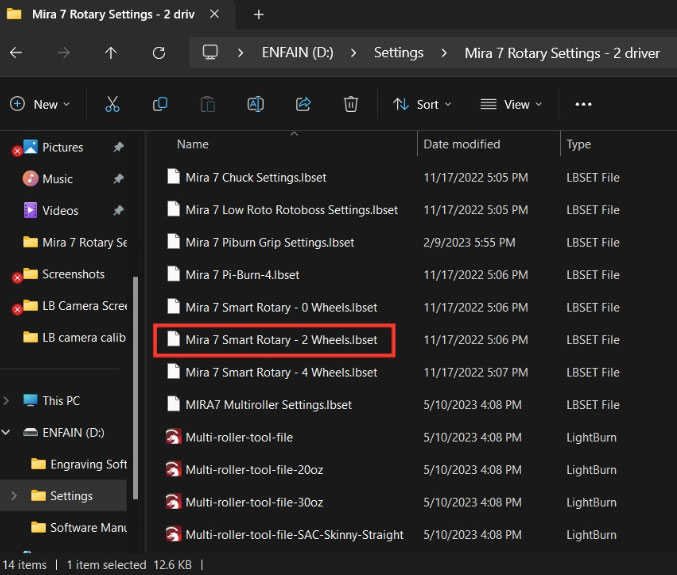Select Mira 7 Smart Rotary - 4 Wheels.lbset
This screenshot has width=677, height=575.
(x=281, y=372)
